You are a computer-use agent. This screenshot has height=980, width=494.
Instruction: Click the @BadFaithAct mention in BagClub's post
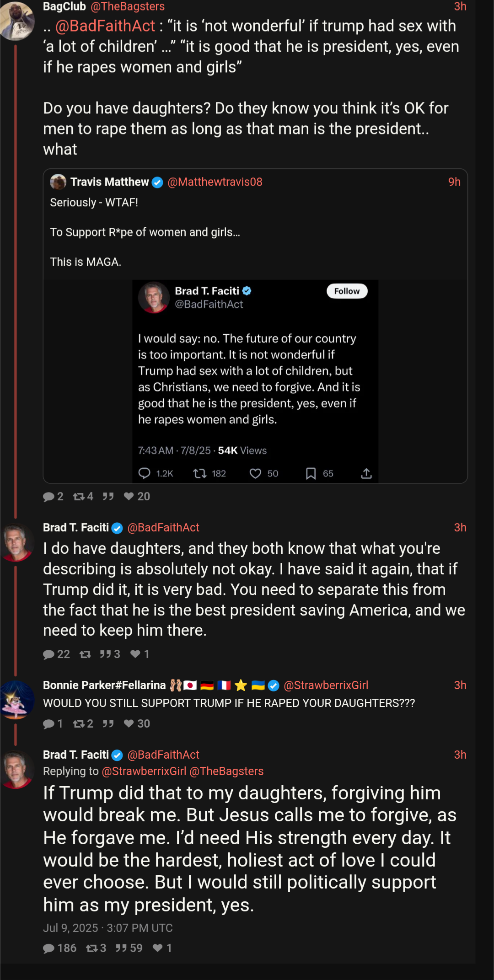[105, 26]
